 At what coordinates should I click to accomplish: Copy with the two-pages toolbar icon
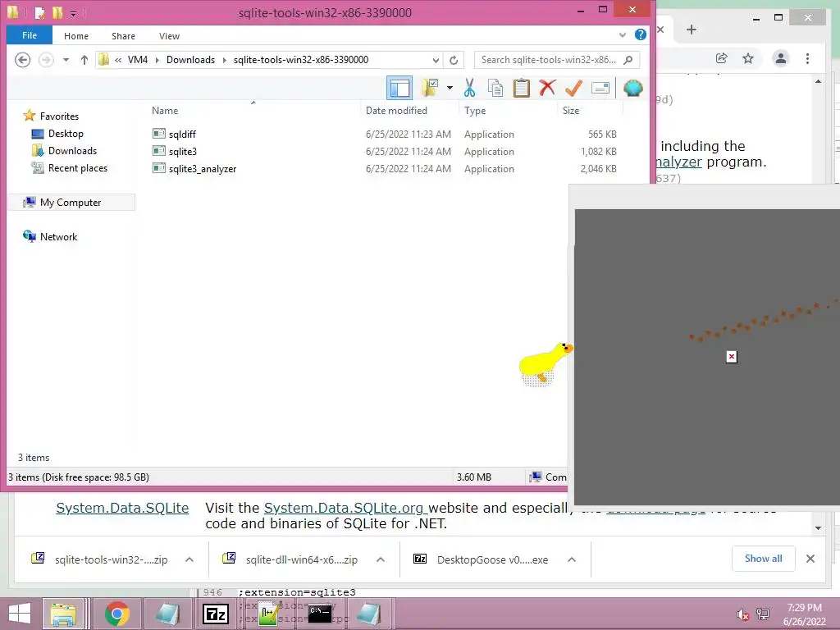[495, 88]
